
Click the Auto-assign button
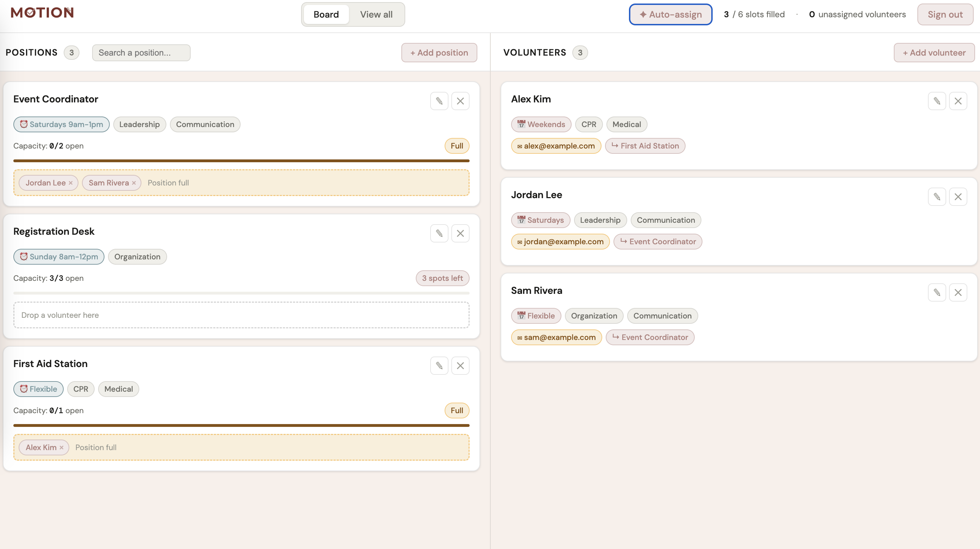click(670, 14)
